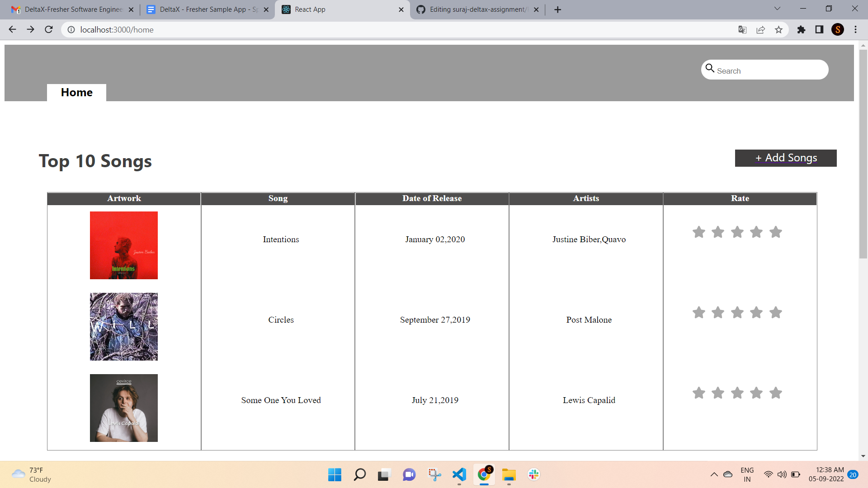Bookmark this page using the star icon
868x488 pixels.
coord(778,29)
